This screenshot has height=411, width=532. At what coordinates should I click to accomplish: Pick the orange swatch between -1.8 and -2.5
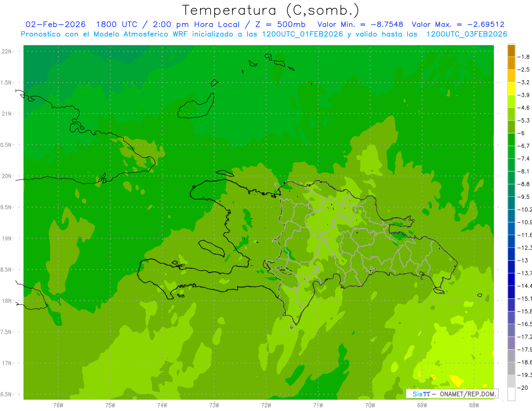(511, 63)
